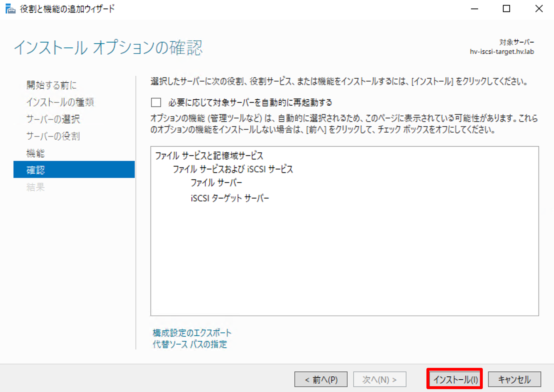554x392 pixels.
Task: Select インストールの種類 step in sidebar
Action: tap(60, 102)
